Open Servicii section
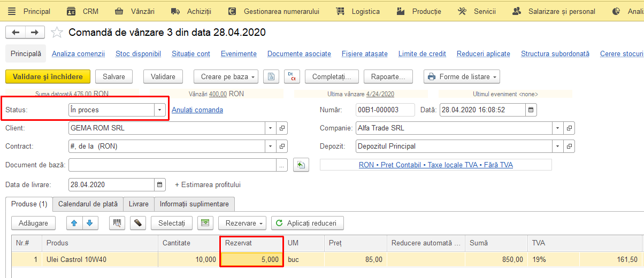644x278 pixels. pos(477,11)
